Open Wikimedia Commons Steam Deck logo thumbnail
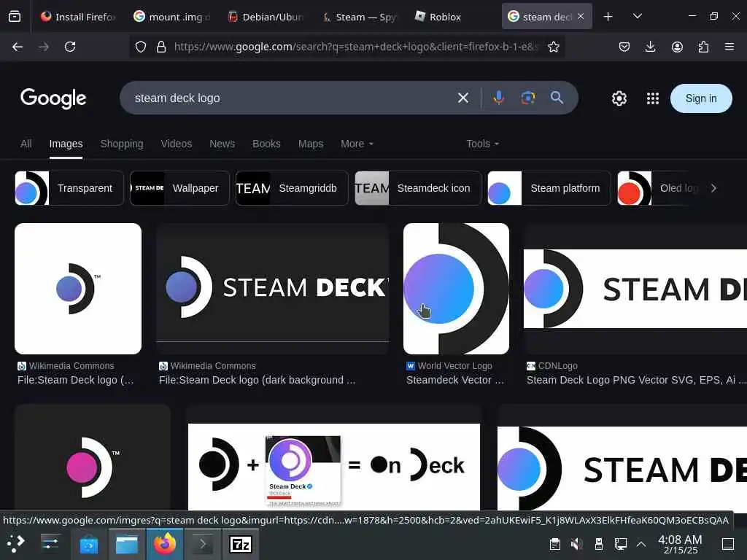The width and height of the screenshot is (747, 560). (78, 289)
